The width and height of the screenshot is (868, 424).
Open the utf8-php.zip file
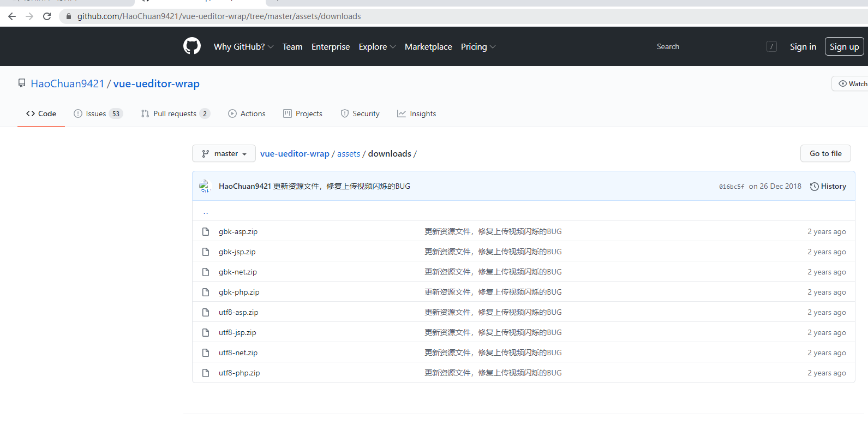point(239,373)
